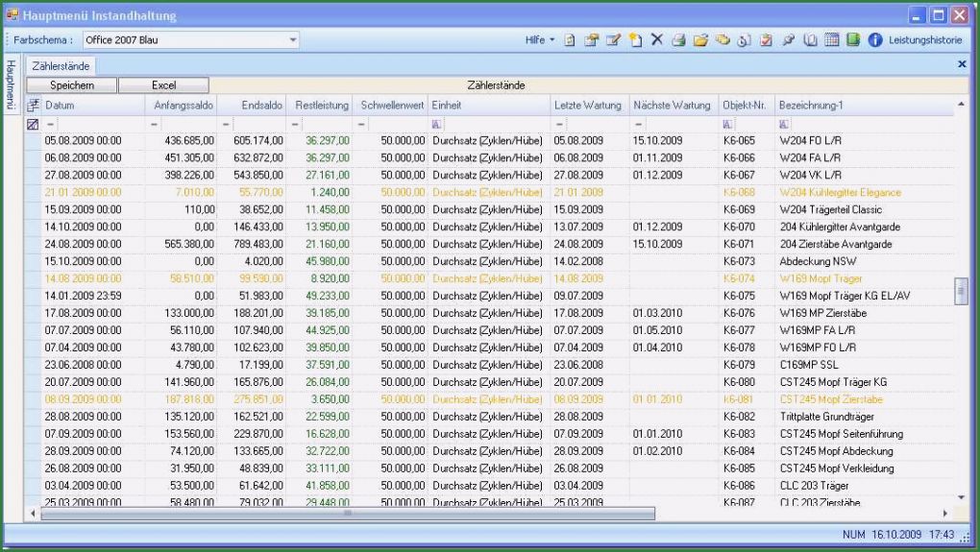Click the horizontal scrollbar thumb
This screenshot has width=980, height=552.
[x=346, y=514]
